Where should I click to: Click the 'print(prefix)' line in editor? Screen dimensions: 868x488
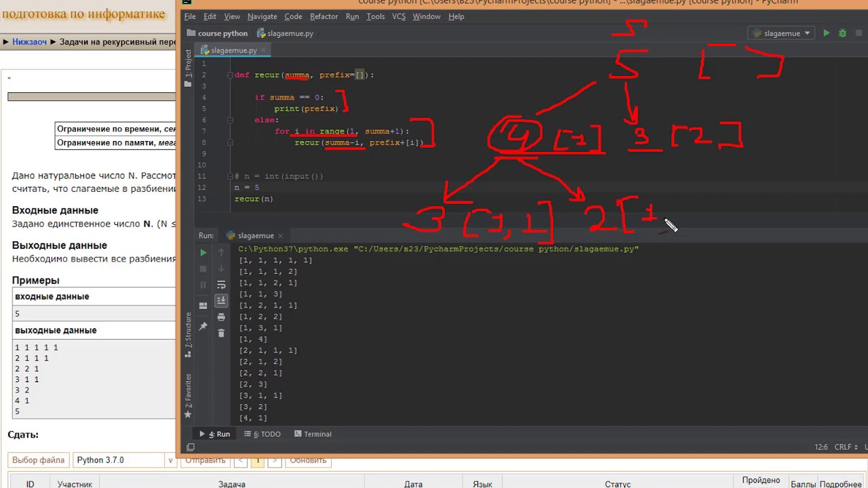point(306,108)
